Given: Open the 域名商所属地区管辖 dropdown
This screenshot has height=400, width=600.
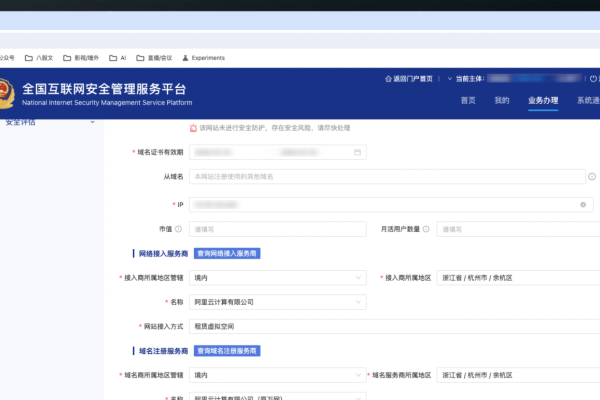Looking at the screenshot, I should point(278,375).
